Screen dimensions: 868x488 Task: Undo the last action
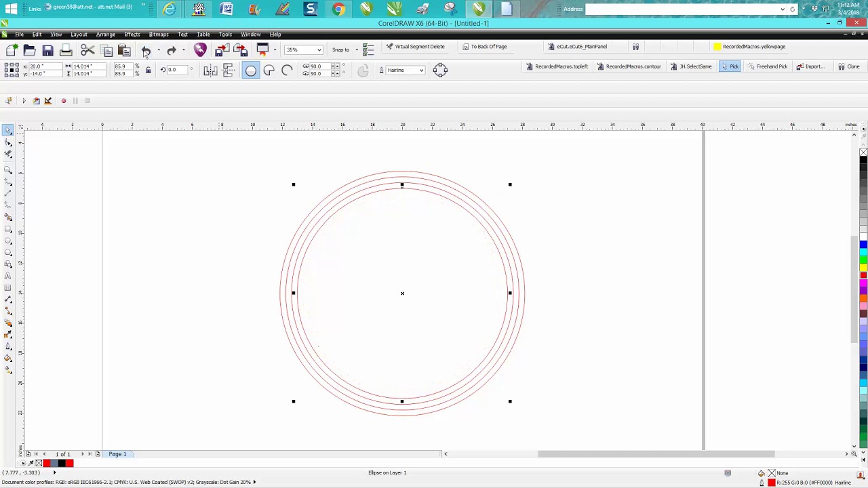146,51
